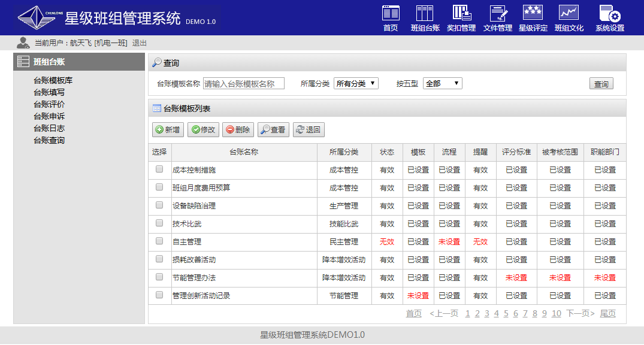
Task: Open the 首页 home icon
Action: coord(391,14)
